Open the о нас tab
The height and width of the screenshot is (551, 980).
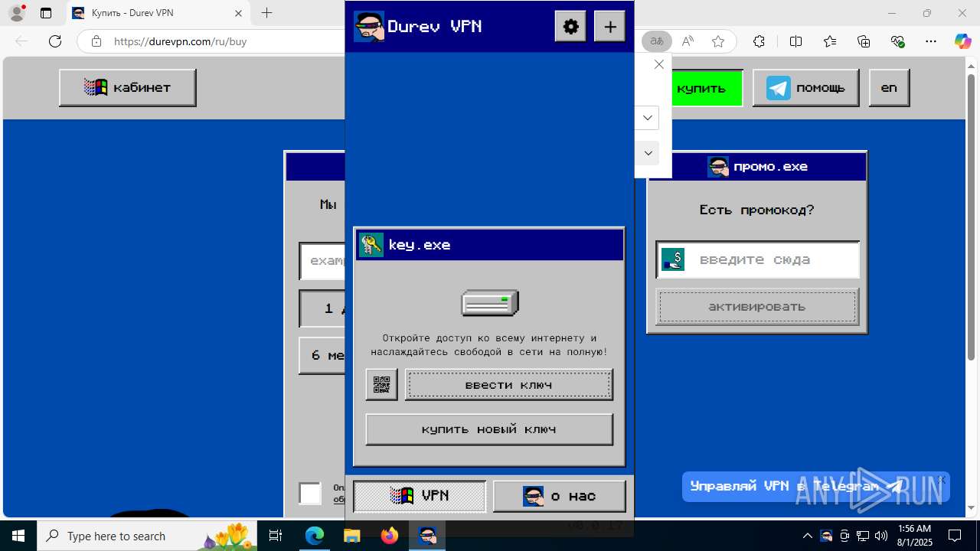pos(560,496)
